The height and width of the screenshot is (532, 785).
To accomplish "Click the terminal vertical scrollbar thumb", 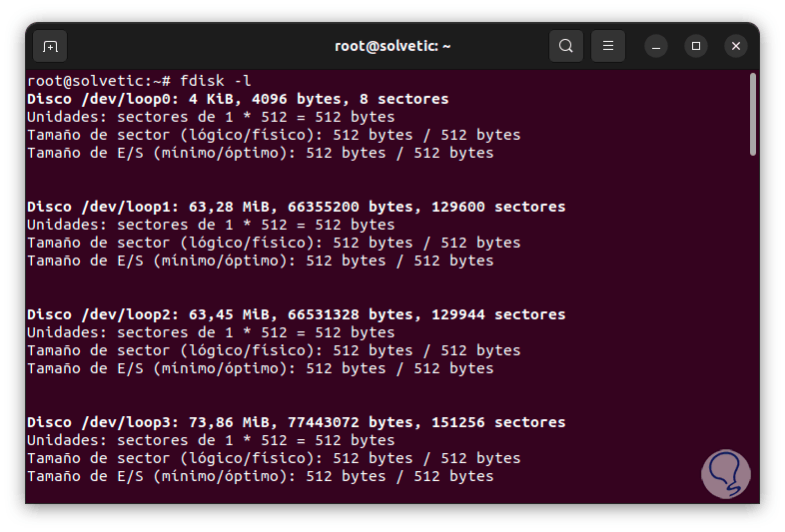I will (752, 115).
